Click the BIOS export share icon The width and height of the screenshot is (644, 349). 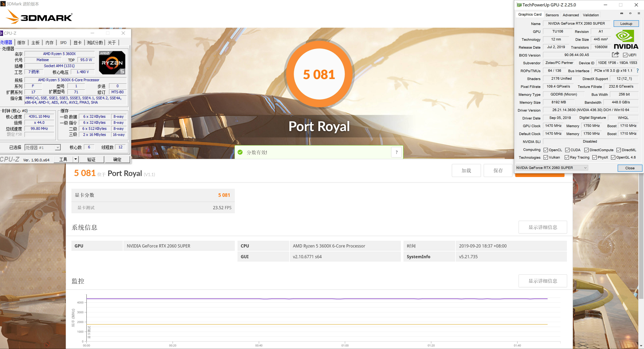click(x=615, y=55)
